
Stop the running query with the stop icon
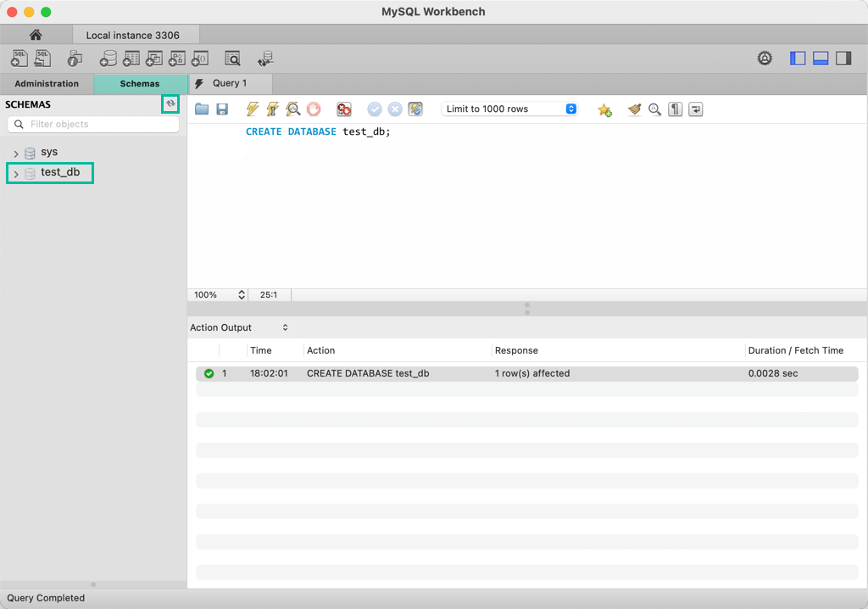point(314,109)
